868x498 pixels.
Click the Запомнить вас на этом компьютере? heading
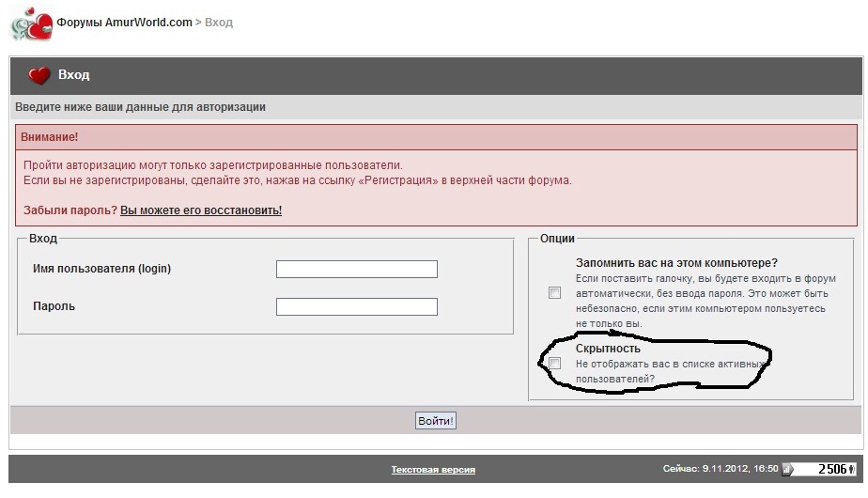coord(676,263)
